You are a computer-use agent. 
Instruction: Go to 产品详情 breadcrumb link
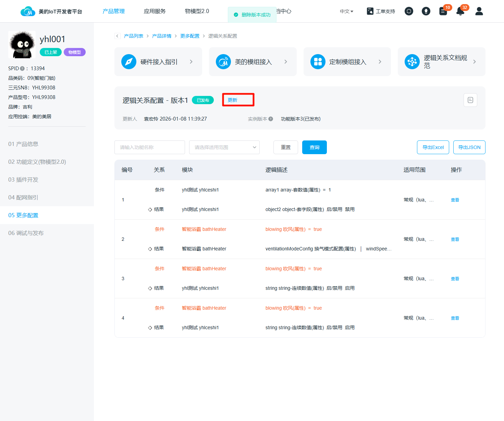pyautogui.click(x=162, y=36)
